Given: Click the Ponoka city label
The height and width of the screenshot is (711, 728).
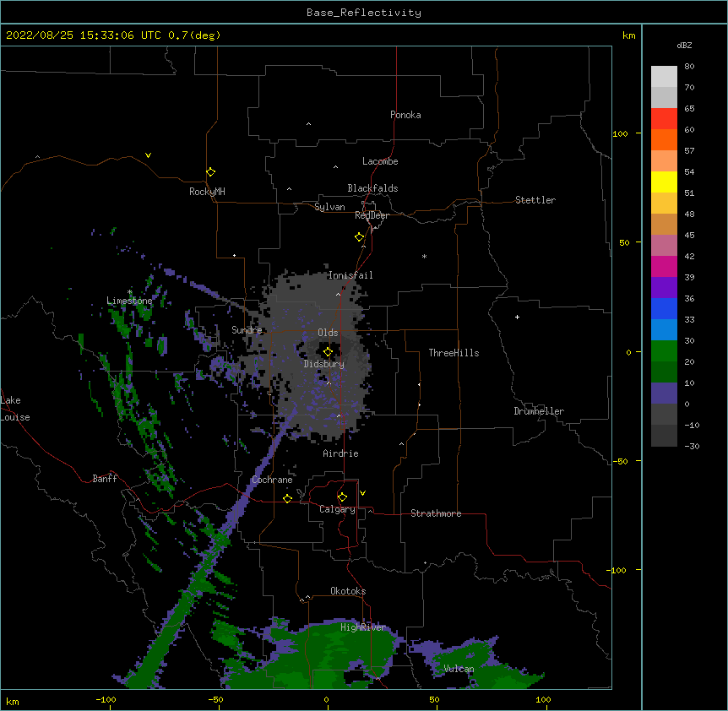Looking at the screenshot, I should coord(405,115).
